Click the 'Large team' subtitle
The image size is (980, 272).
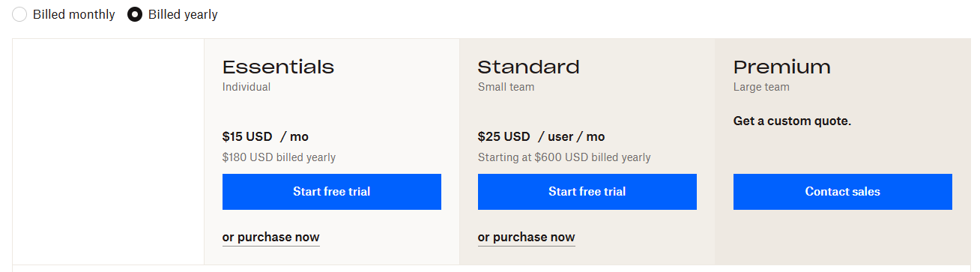761,87
